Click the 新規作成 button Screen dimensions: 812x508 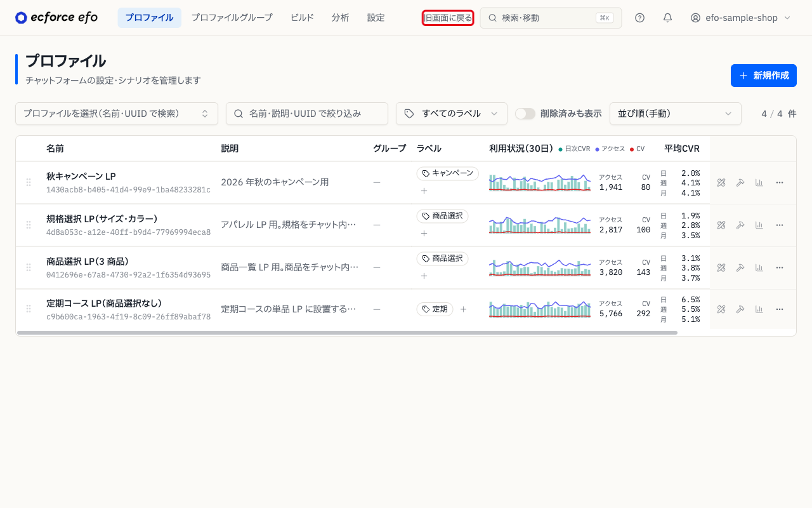764,76
